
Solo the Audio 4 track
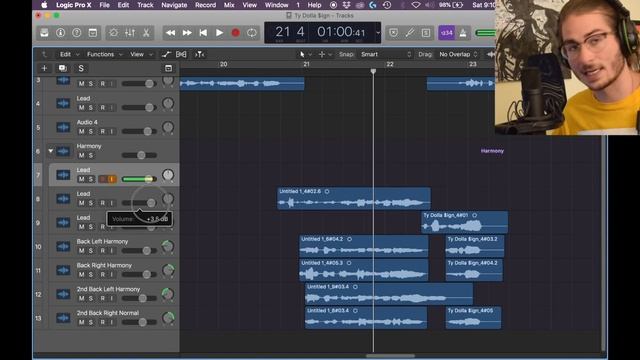tap(91, 131)
